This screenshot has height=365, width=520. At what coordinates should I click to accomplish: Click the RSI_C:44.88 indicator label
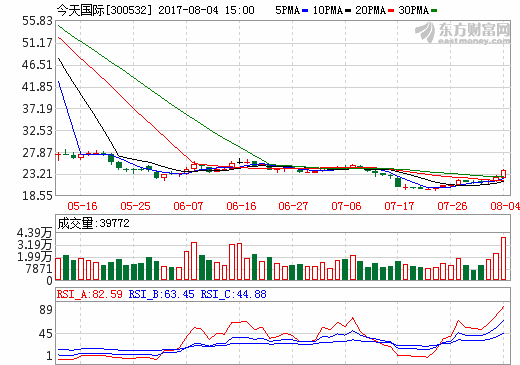233,295
